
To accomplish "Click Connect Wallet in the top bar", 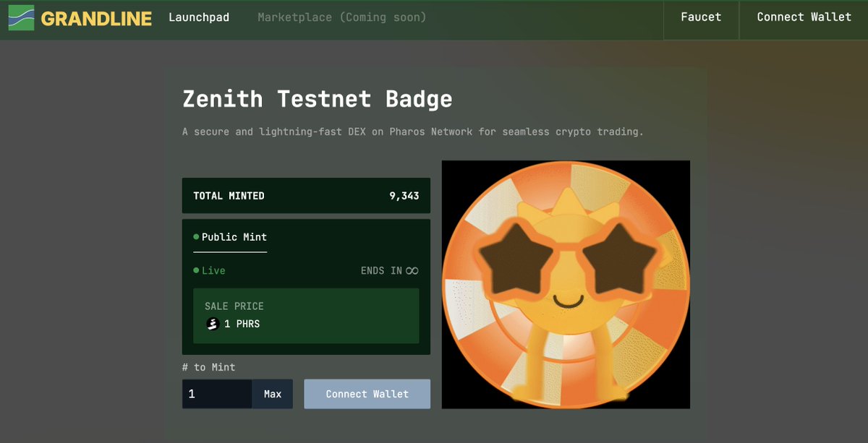I will 804,17.
